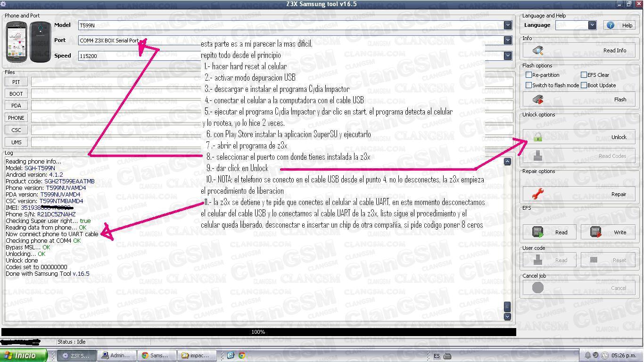Image resolution: width=644 pixels, height=362 pixels.
Task: Click log line 'Bypass MSL... OK'
Action: pos(28,247)
